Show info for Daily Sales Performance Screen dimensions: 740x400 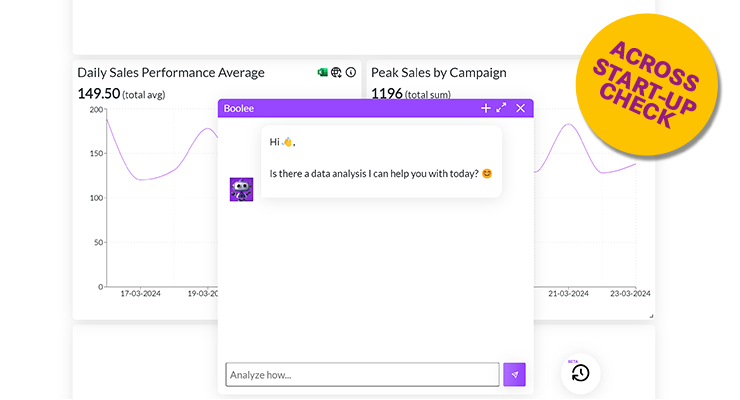pyautogui.click(x=351, y=73)
